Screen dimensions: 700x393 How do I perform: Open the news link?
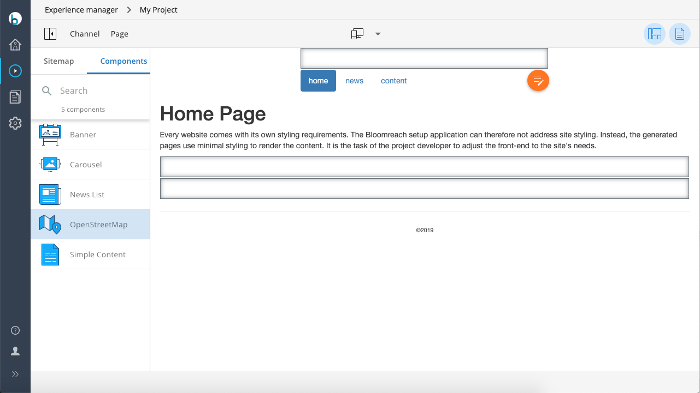[354, 81]
